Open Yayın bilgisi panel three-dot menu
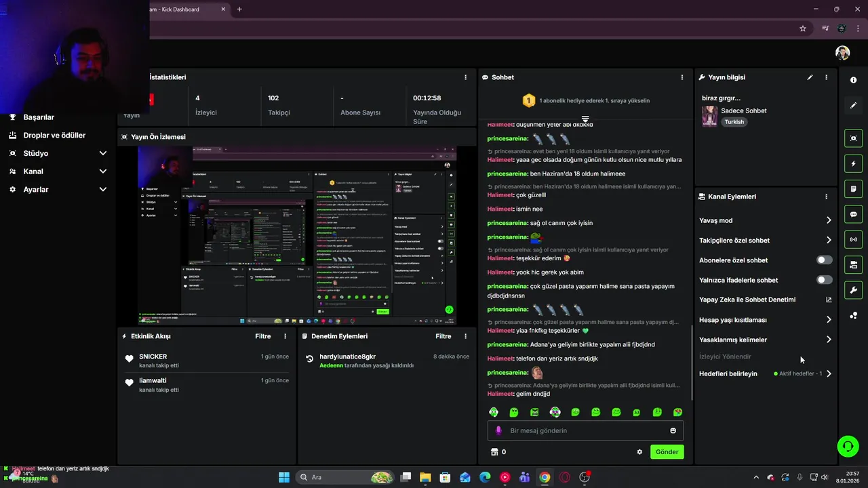868x488 pixels. [826, 77]
